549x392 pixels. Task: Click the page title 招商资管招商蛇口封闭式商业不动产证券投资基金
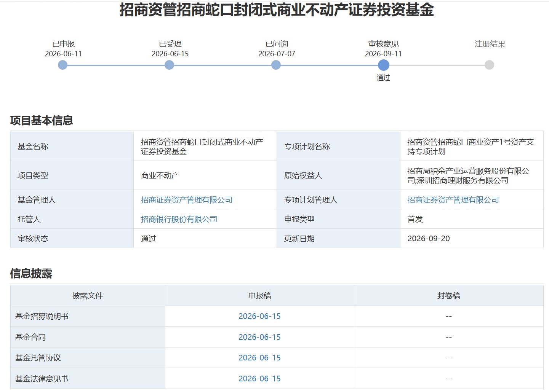[x=277, y=10]
